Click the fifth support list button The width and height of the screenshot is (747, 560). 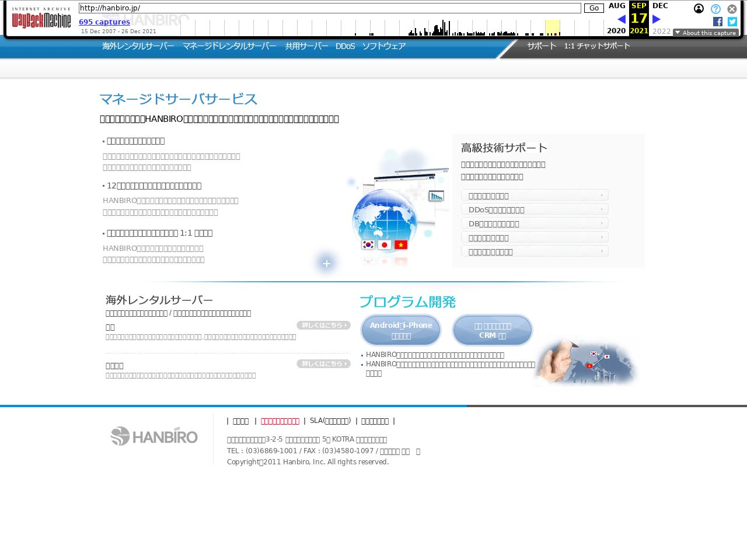(x=535, y=251)
